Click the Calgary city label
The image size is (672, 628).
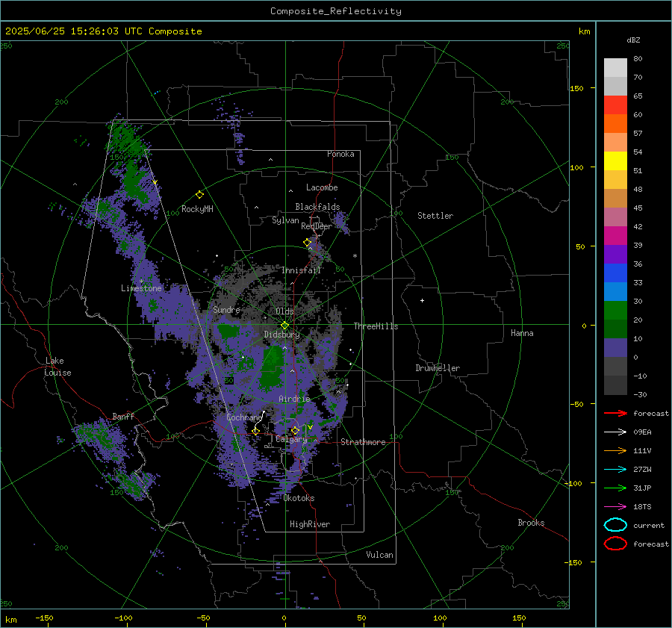291,439
